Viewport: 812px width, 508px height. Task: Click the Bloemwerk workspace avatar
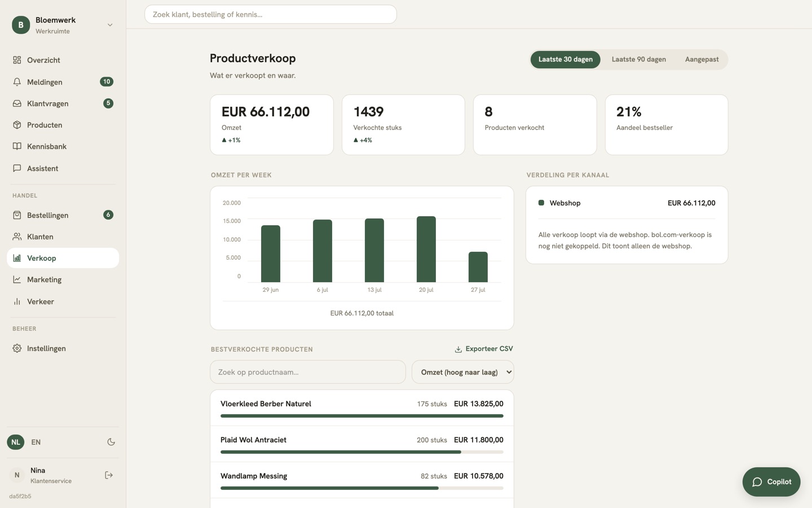tap(21, 25)
